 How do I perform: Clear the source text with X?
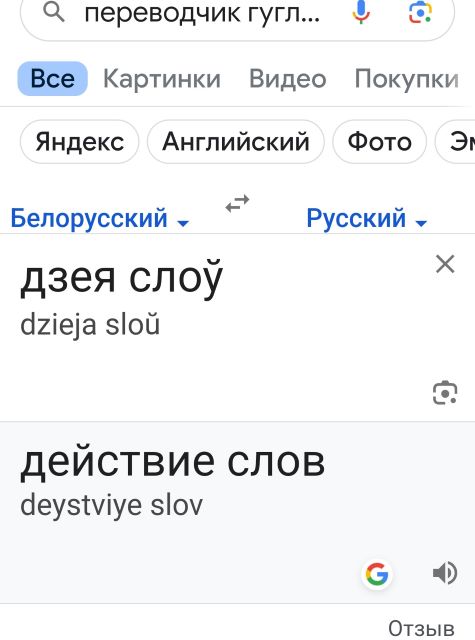(x=445, y=264)
